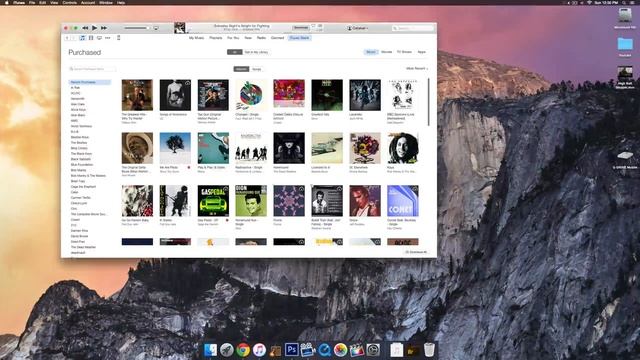Navigate forward with the right arrow
Image resolution: width=640 pixels, height=360 pixels.
coord(73,38)
